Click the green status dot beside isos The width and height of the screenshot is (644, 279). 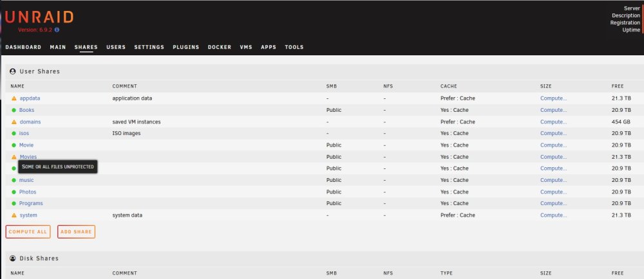click(14, 134)
